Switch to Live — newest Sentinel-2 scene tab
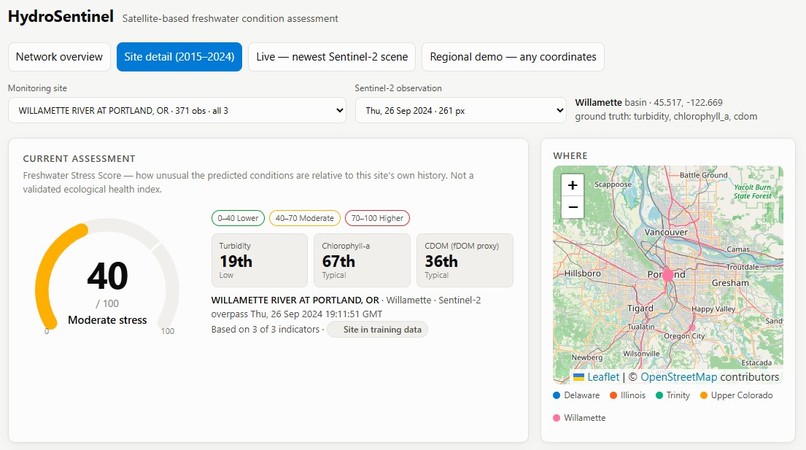This screenshot has height=450, width=806. tap(332, 57)
